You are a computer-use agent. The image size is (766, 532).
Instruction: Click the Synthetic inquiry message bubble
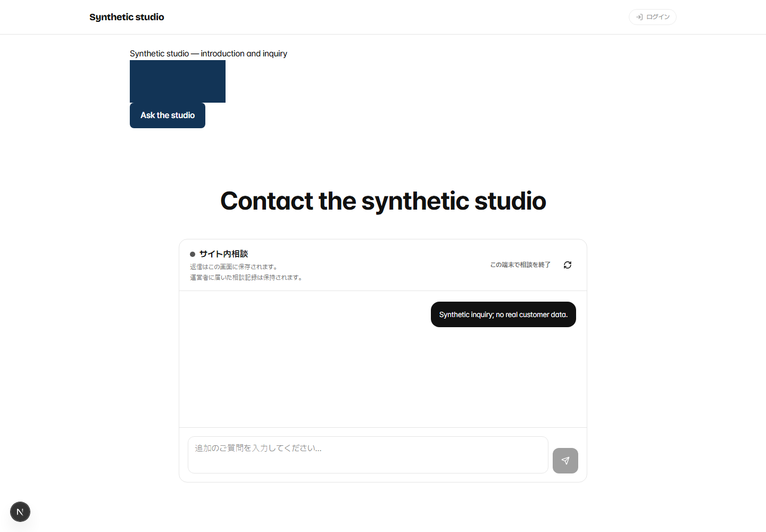[x=503, y=314]
